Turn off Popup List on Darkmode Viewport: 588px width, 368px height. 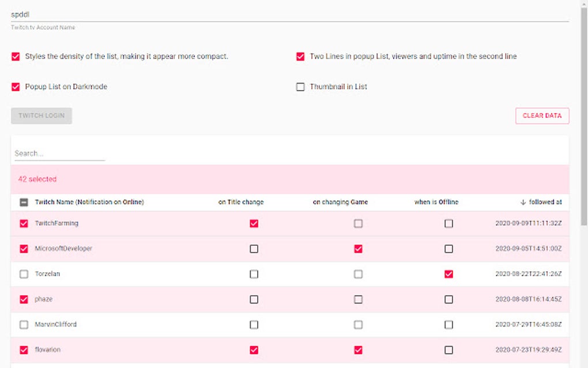click(x=16, y=87)
